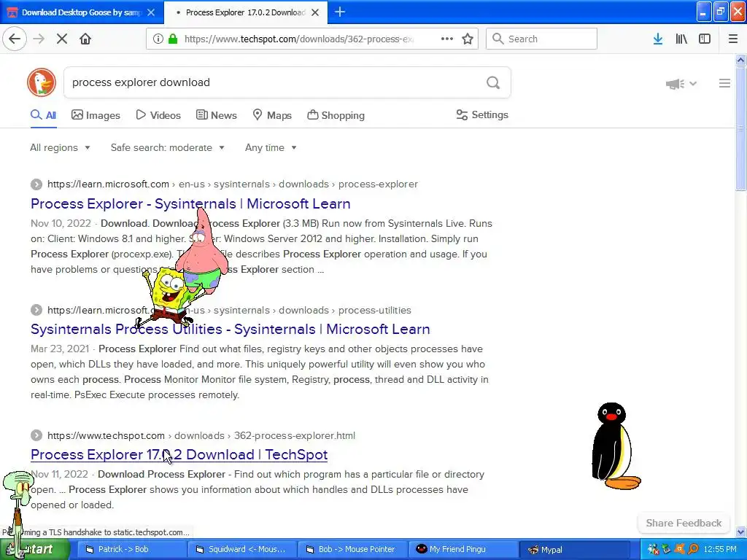Screen dimensions: 747x560
Task: Toggle the browser sidebar view
Action: pyautogui.click(x=705, y=39)
